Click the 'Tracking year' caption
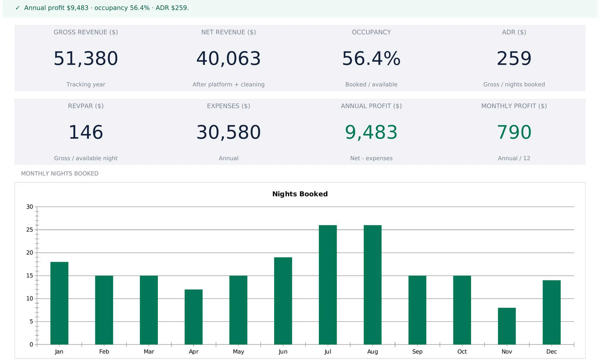600x364 pixels. [86, 84]
